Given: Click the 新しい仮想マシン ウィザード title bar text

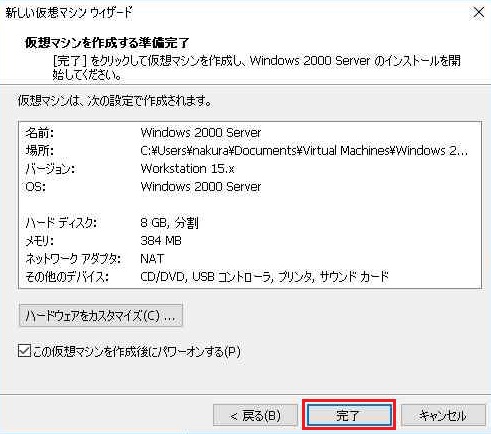Looking at the screenshot, I should tap(69, 13).
